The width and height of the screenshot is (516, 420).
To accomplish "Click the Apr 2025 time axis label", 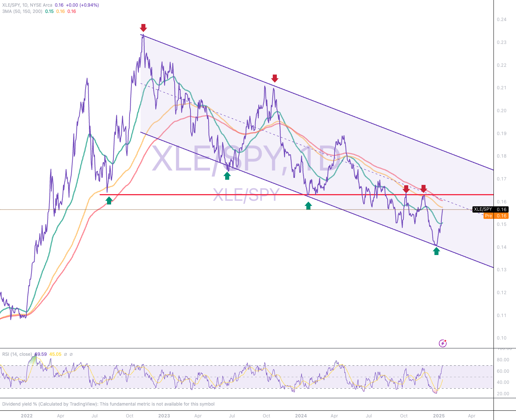I will pyautogui.click(x=472, y=416).
